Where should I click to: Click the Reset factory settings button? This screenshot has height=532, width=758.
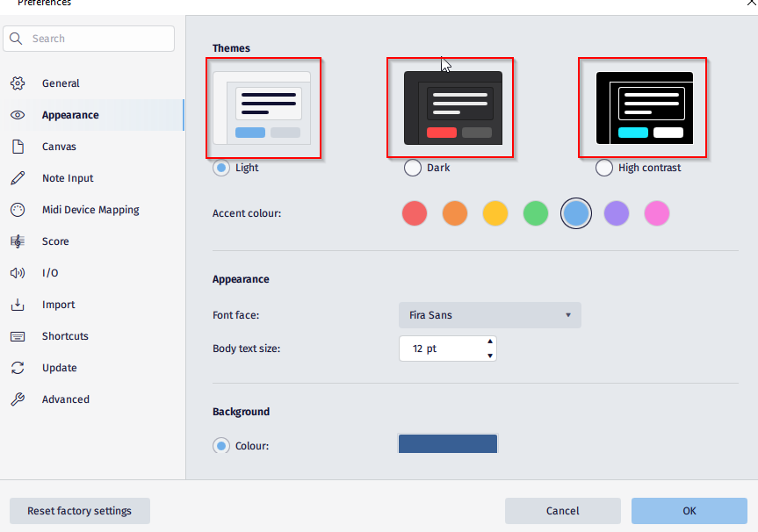pos(79,511)
